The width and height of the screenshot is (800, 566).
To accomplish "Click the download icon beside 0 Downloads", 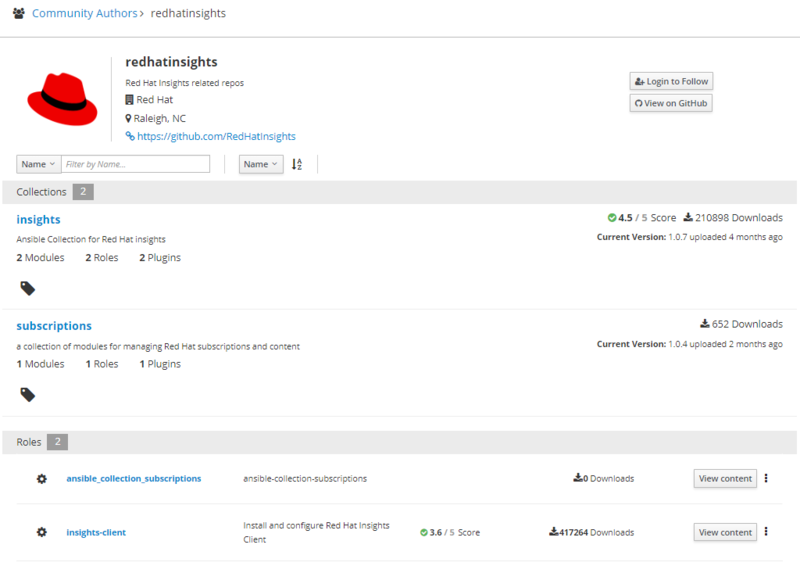I will 578,478.
